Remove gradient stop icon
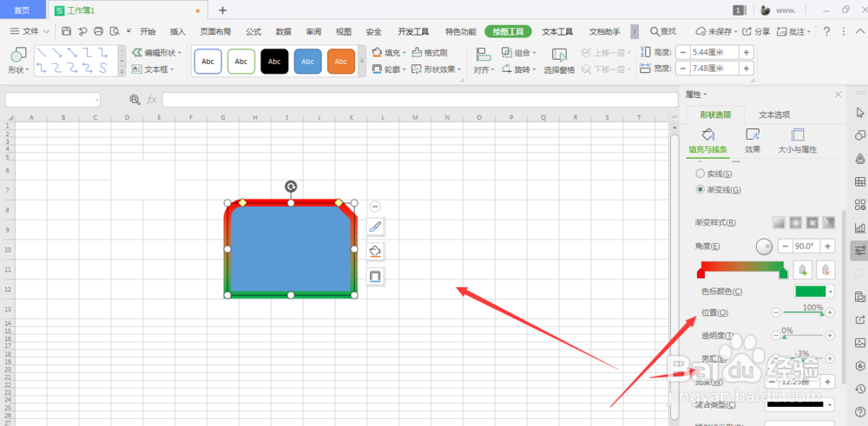Viewport: 868px width, 426px height. pyautogui.click(x=825, y=270)
